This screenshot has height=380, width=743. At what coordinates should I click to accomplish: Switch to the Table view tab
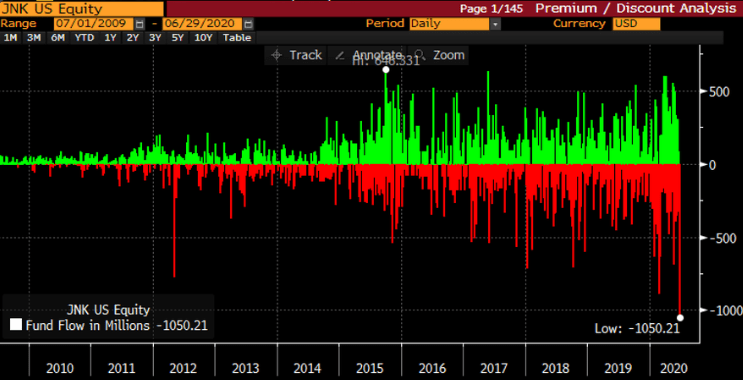pyautogui.click(x=237, y=38)
